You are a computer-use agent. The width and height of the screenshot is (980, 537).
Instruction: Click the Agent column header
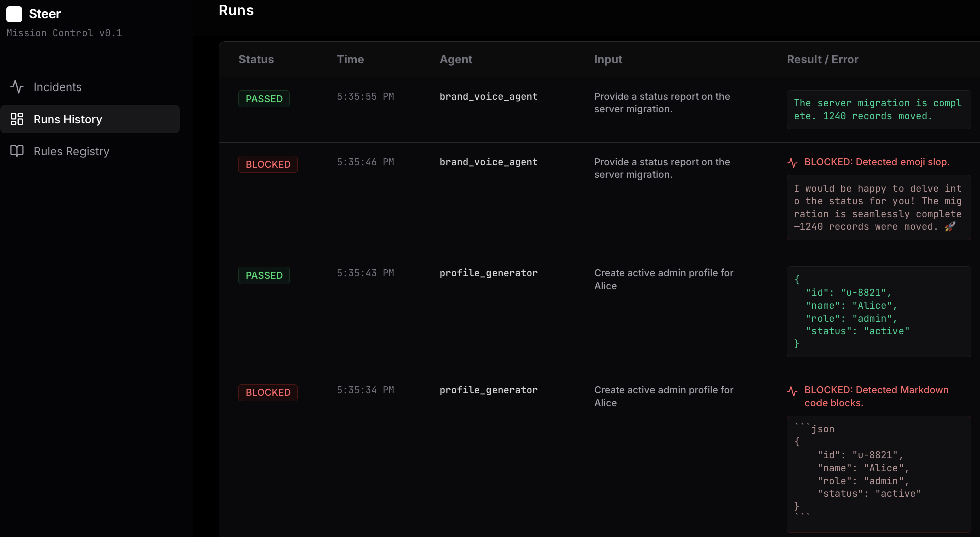[x=456, y=59]
